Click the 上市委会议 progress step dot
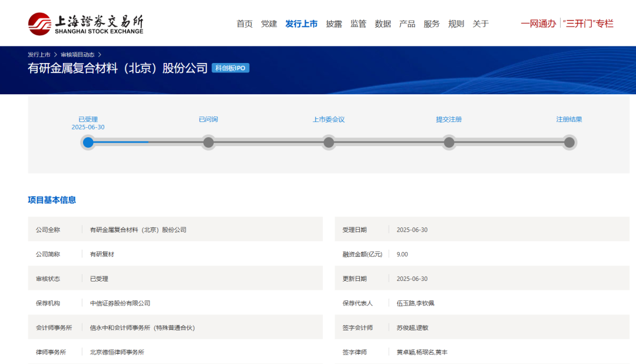 329,143
